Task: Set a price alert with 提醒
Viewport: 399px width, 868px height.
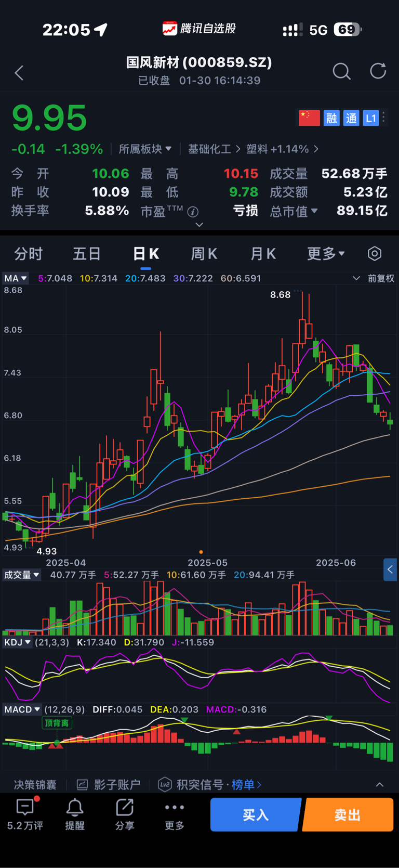Action: coord(75,814)
